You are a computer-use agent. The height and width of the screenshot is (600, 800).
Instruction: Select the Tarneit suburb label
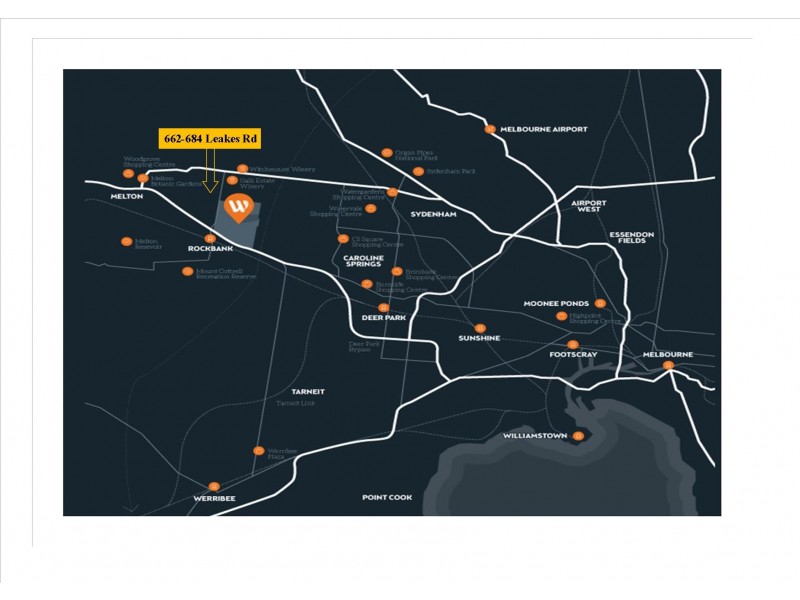308,391
